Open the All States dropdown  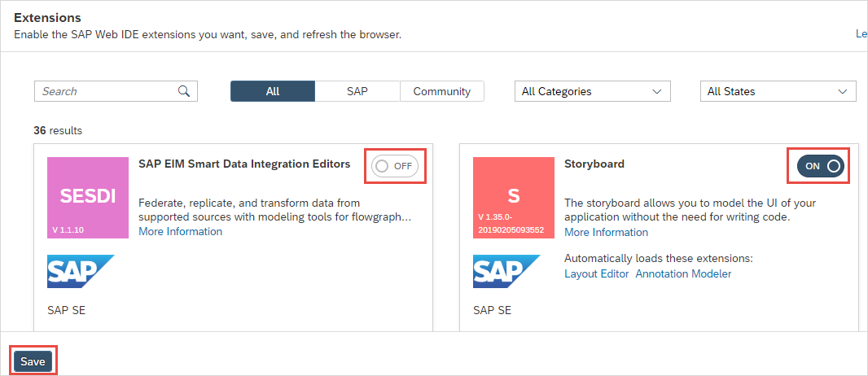(778, 91)
